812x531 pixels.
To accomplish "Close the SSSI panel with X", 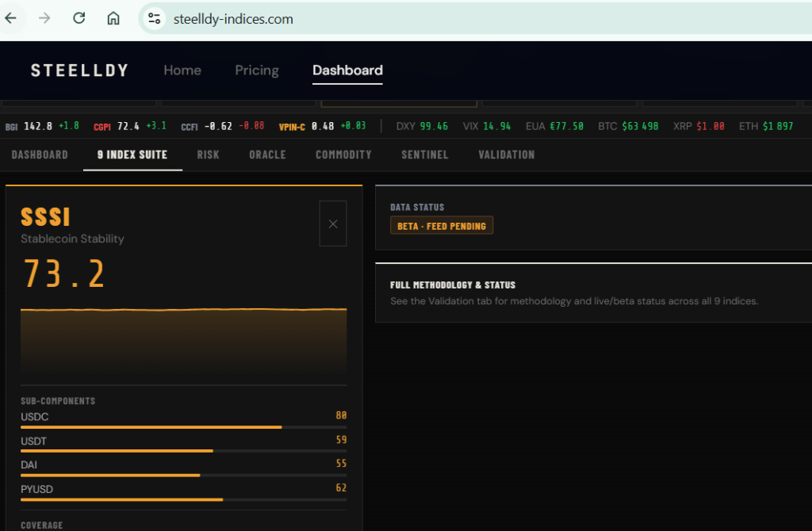I will (x=333, y=223).
